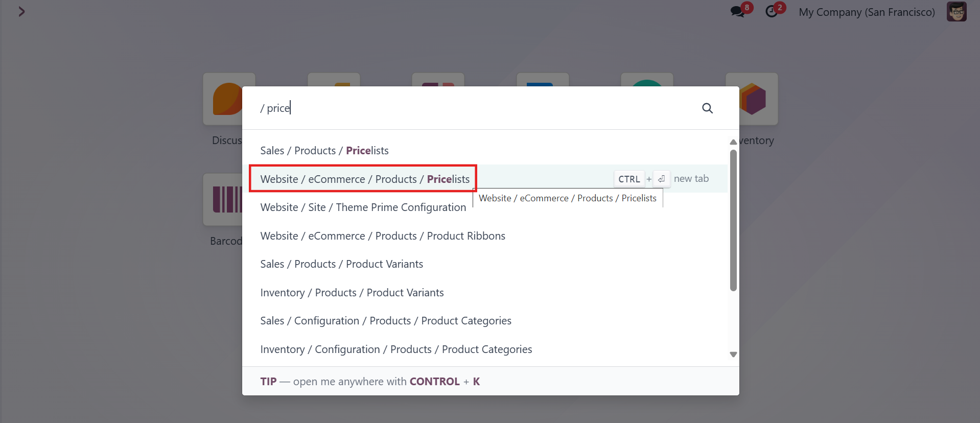Click the search magnifier icon

coord(707,108)
